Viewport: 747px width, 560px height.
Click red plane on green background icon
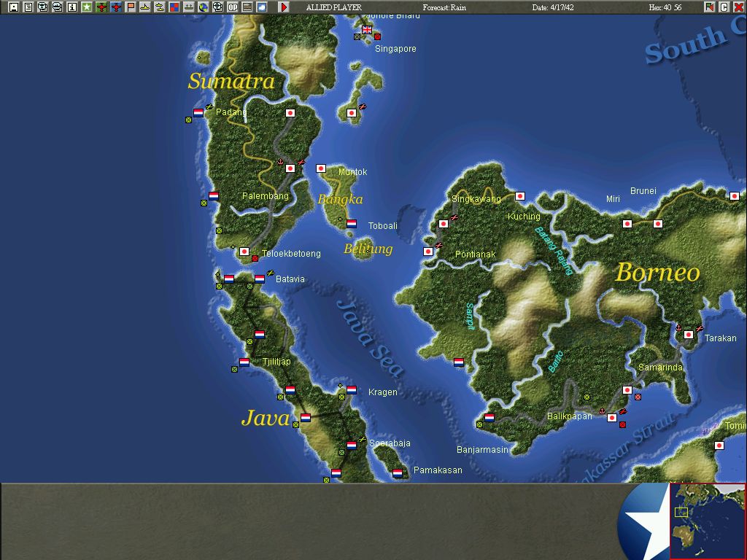(101, 7)
